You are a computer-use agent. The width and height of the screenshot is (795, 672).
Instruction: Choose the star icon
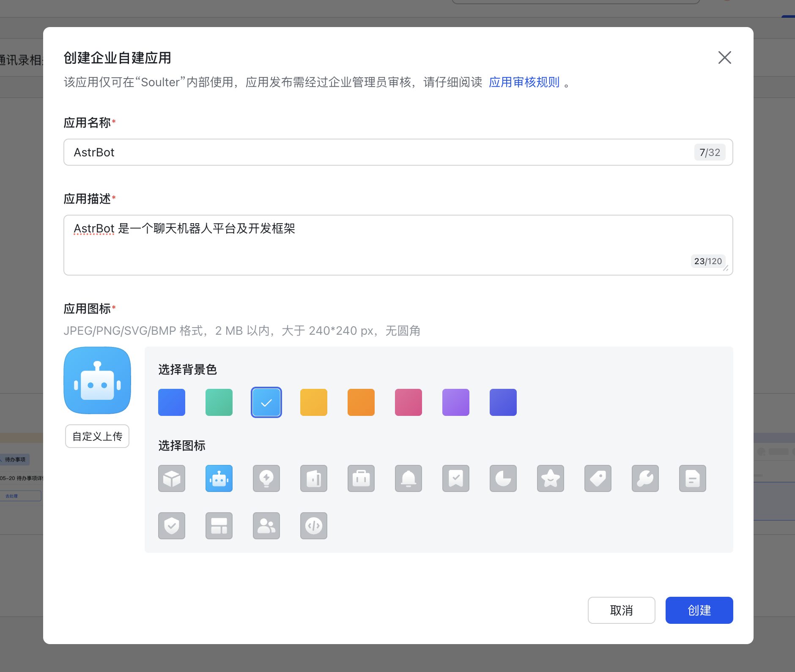(x=550, y=478)
